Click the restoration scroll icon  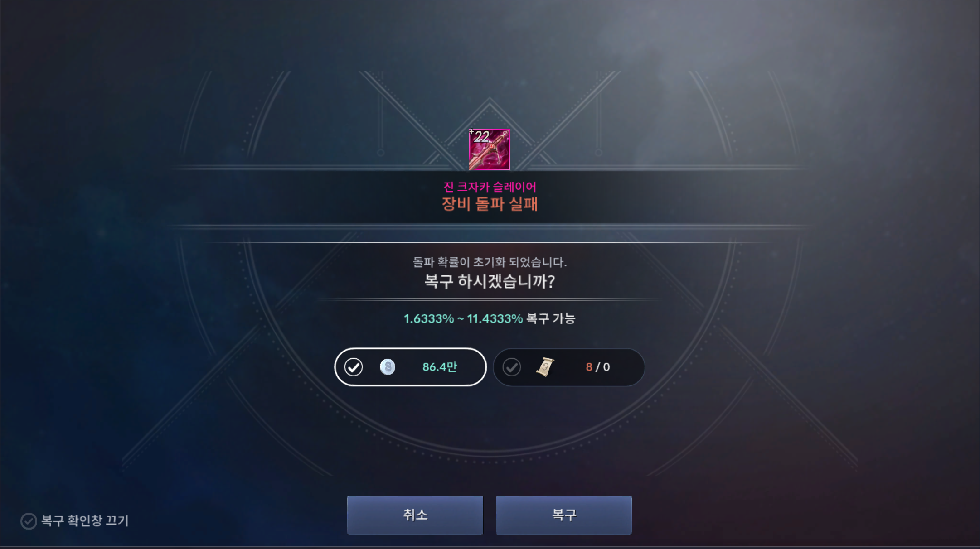(x=545, y=367)
